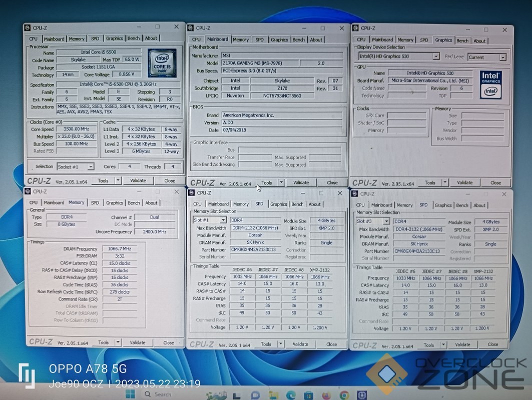Click CPU-Z title icon in Slot #3 SPD window
The width and height of the screenshot is (532, 400).
pos(355,193)
